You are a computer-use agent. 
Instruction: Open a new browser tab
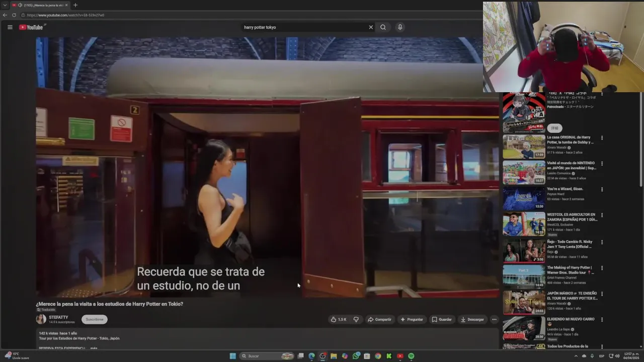pyautogui.click(x=75, y=5)
